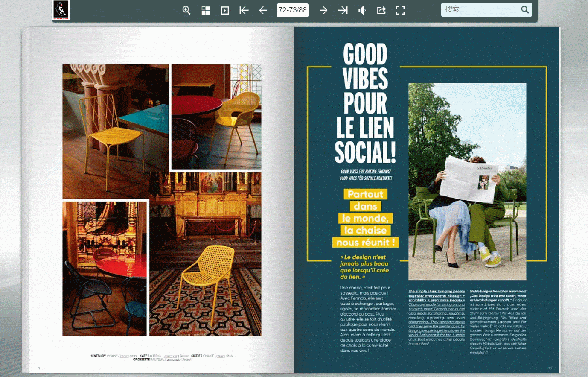
Task: Click the Studio FH logo
Action: coord(61,10)
